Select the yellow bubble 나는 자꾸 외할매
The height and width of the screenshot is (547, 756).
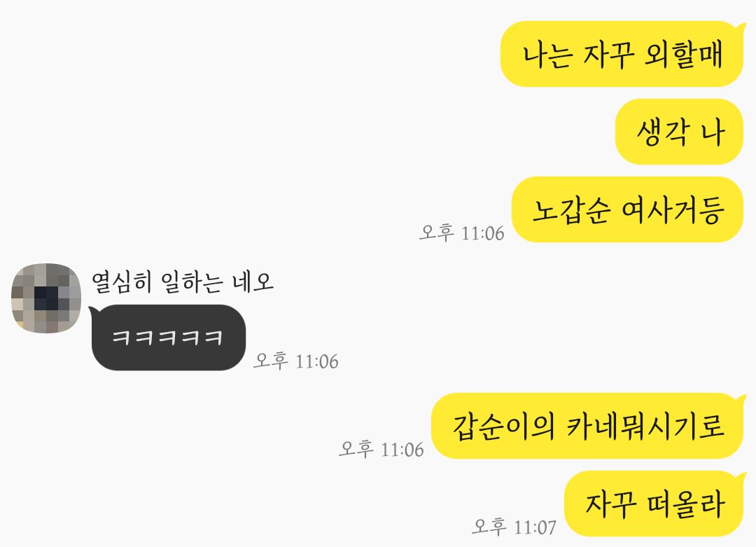623,54
